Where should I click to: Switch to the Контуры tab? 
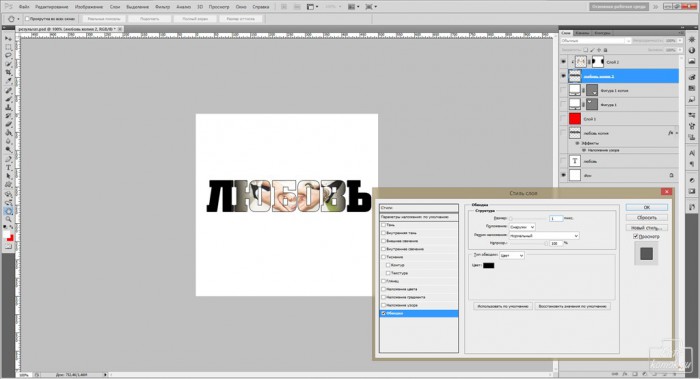(x=602, y=33)
